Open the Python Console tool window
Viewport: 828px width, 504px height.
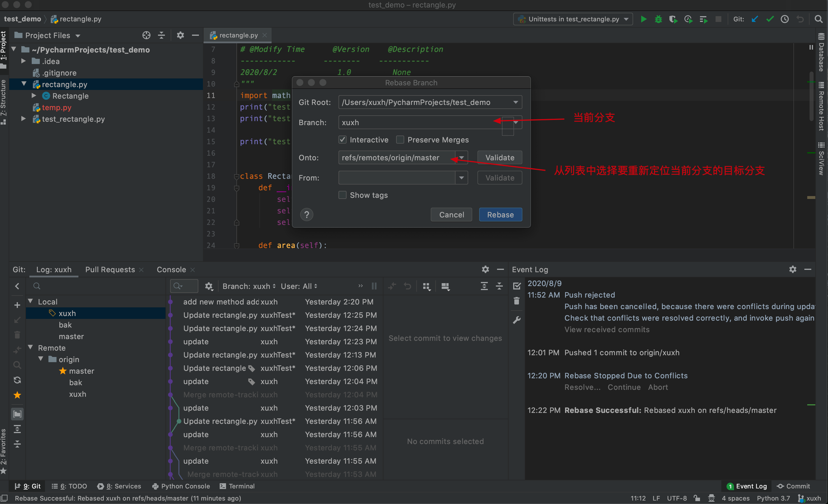tap(181, 486)
